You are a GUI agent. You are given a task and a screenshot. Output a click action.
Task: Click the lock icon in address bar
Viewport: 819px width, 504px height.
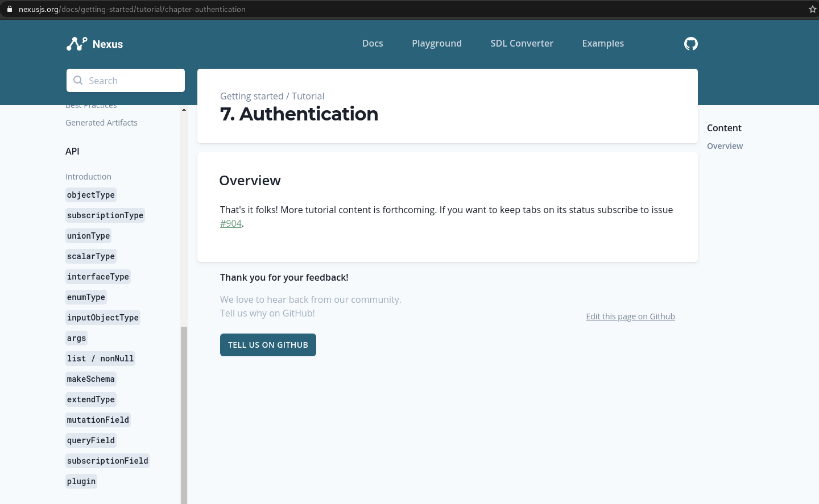point(9,9)
